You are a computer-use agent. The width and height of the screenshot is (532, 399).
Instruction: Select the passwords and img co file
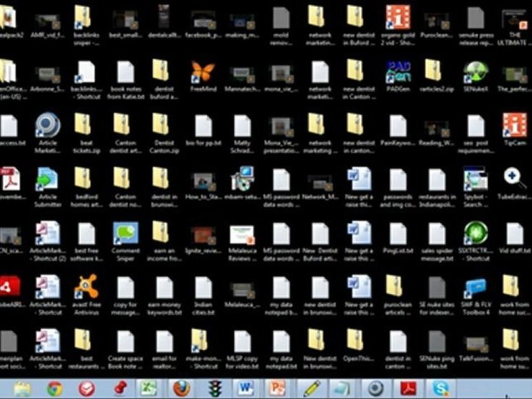(x=398, y=187)
